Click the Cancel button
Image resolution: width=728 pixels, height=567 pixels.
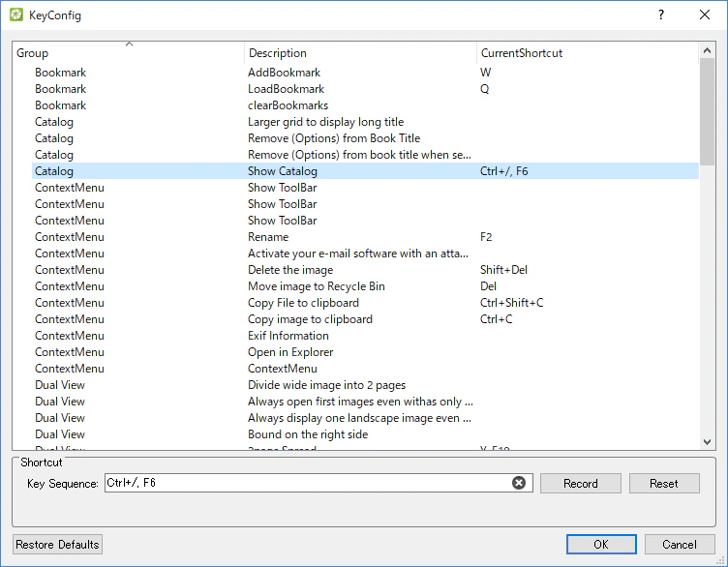(680, 545)
